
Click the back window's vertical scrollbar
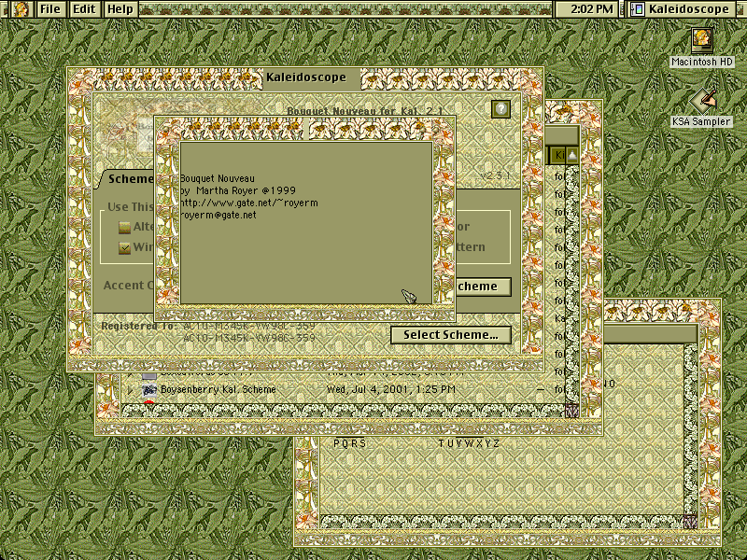[x=691, y=428]
